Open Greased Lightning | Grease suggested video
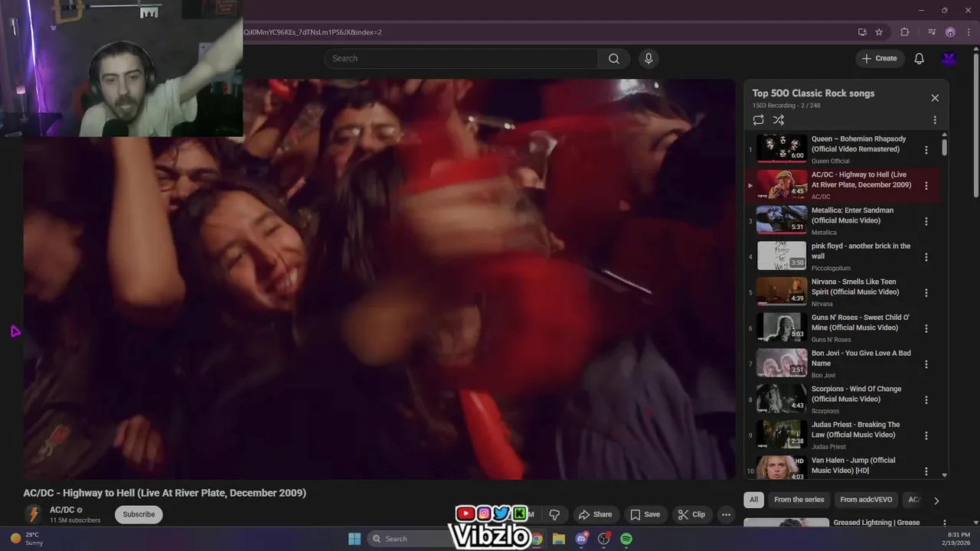 click(x=877, y=523)
